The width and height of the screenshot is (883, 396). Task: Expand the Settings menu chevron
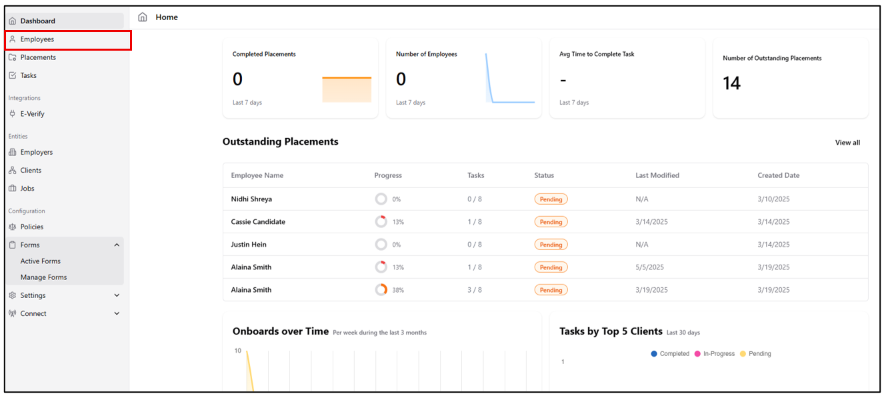(117, 295)
